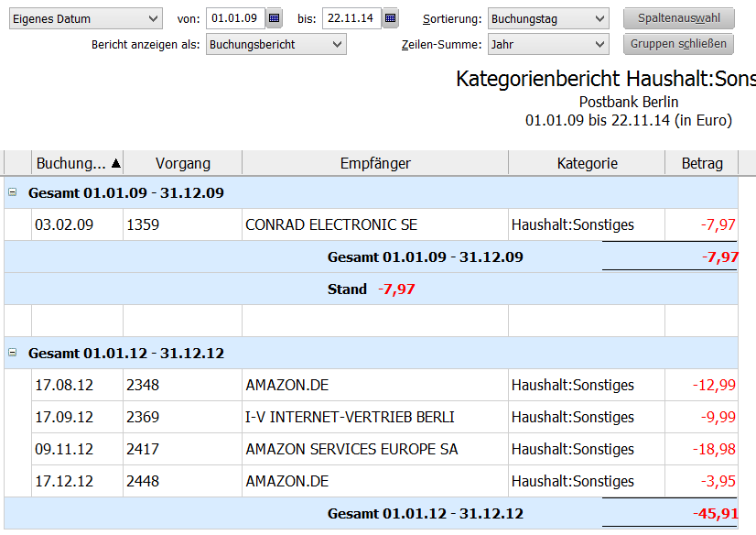Open the 'Bericht anzeigen als' dropdown
Image resolution: width=756 pixels, height=535 pixels.
point(275,44)
